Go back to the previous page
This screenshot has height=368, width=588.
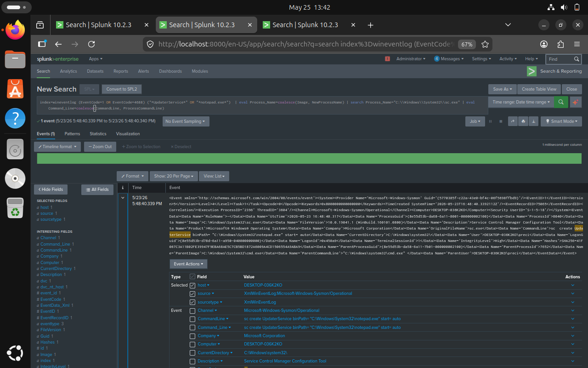click(x=58, y=44)
